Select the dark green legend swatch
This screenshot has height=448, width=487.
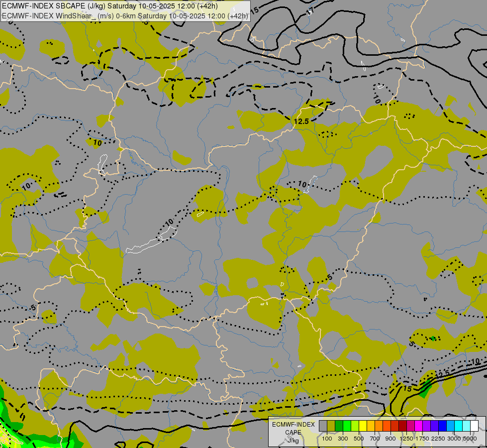(x=339, y=426)
